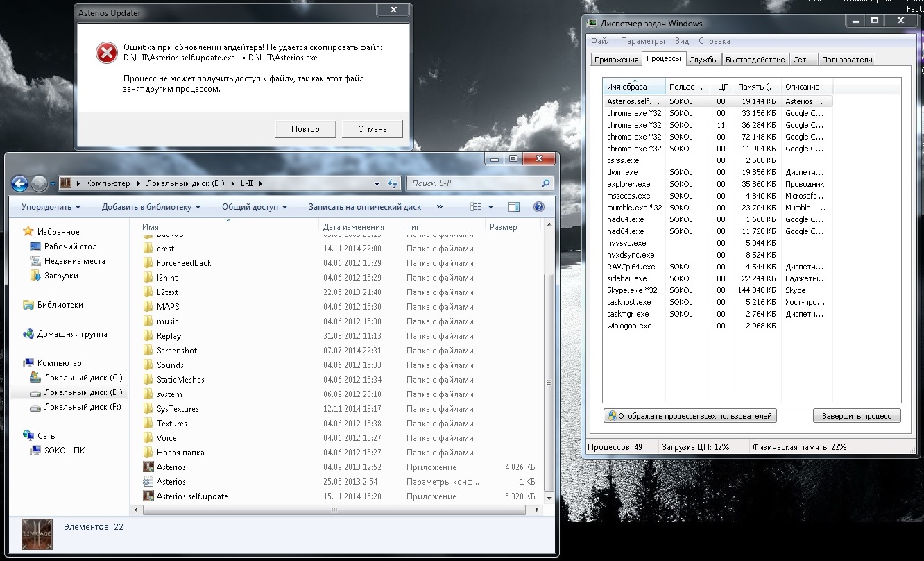Select the Asterios application icon dated 04.09.2013
The height and width of the screenshot is (561, 924).
148,467
